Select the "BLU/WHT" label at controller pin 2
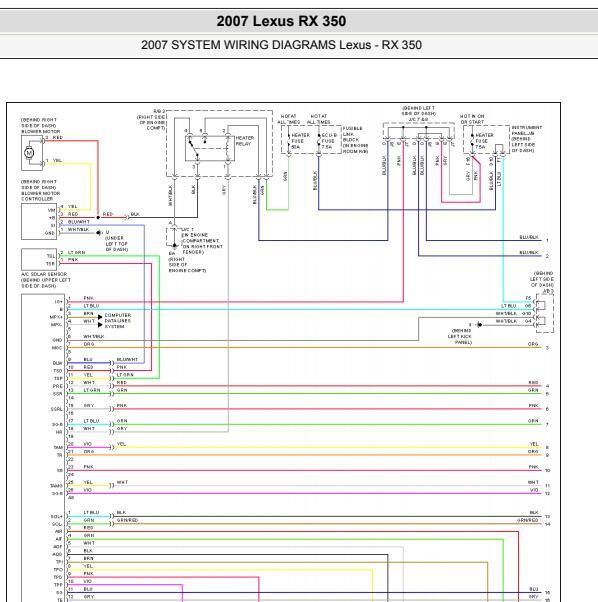Screen dimensions: 598x602 (x=79, y=222)
